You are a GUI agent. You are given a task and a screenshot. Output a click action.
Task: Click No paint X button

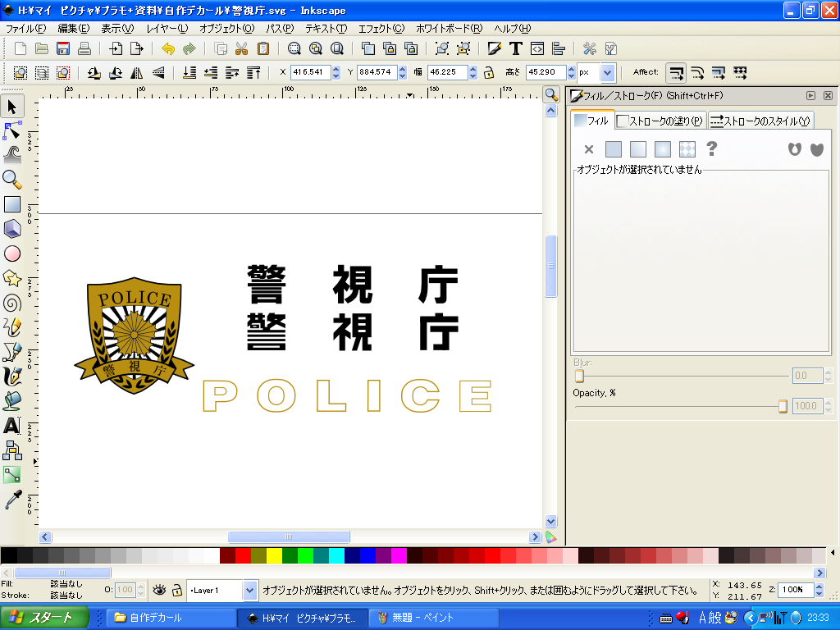point(589,149)
